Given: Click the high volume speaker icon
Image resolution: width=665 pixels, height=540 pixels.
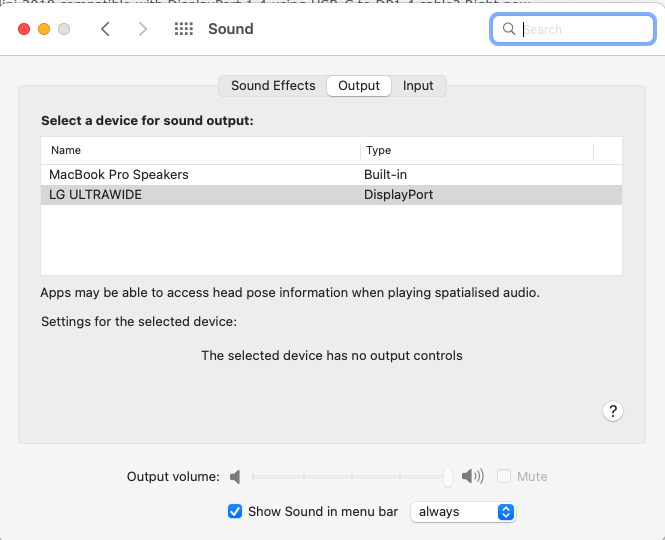Looking at the screenshot, I should coord(473,477).
